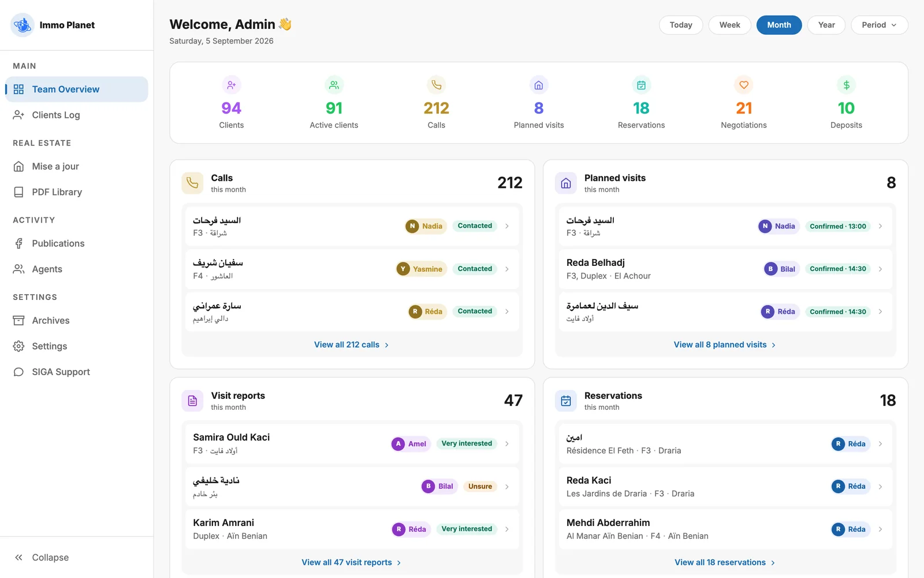Select the Month filter
The height and width of the screenshot is (578, 924).
click(x=779, y=25)
